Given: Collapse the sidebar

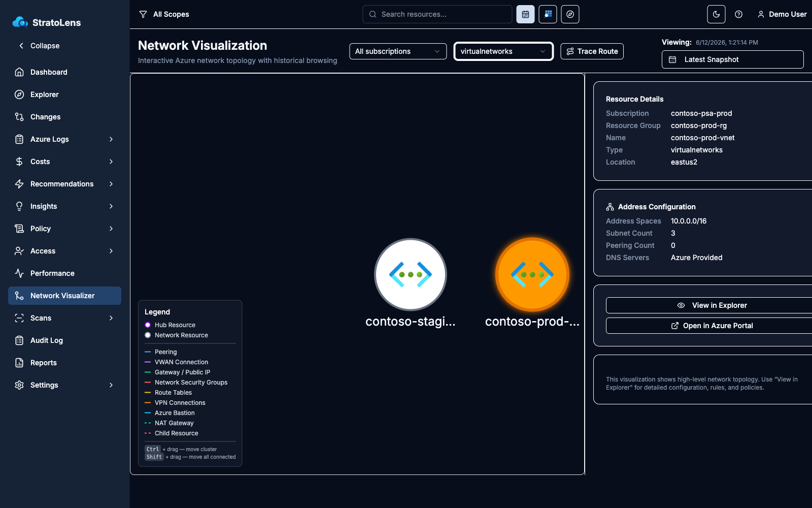Looking at the screenshot, I should (x=39, y=46).
